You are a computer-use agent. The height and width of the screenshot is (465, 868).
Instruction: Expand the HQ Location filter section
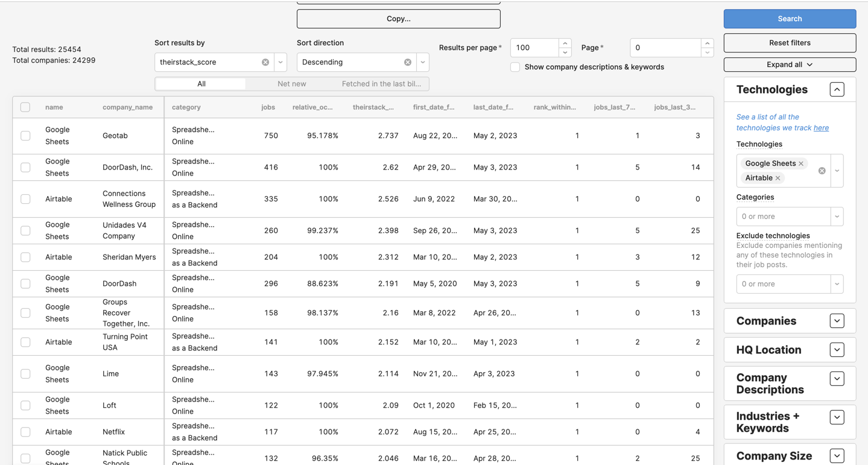pyautogui.click(x=837, y=350)
